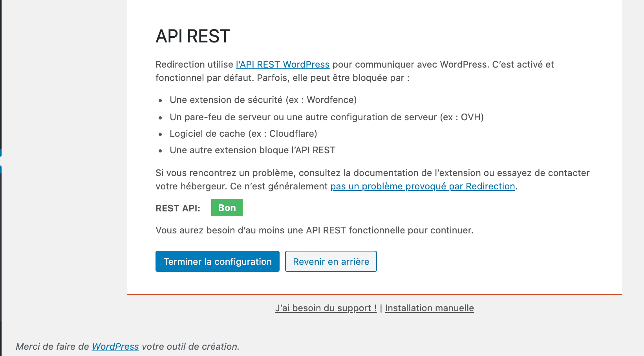Click the 'API REST' heading
This screenshot has width=644, height=356.
coord(193,37)
